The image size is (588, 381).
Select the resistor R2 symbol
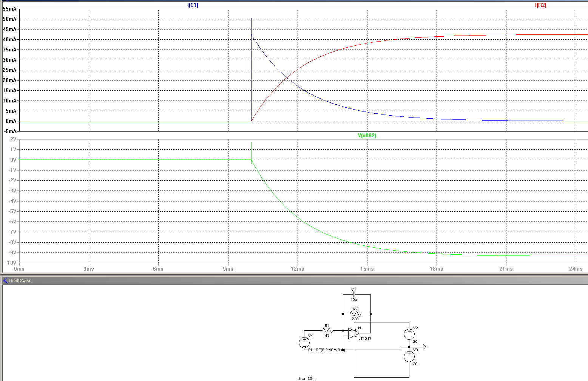(355, 314)
